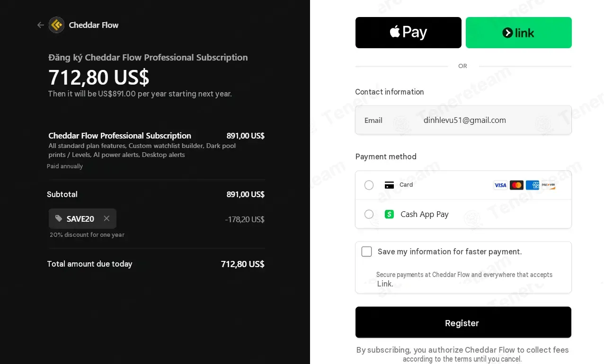Click the Paid annually text
Screen dimensions: 604x364
[x=65, y=166]
